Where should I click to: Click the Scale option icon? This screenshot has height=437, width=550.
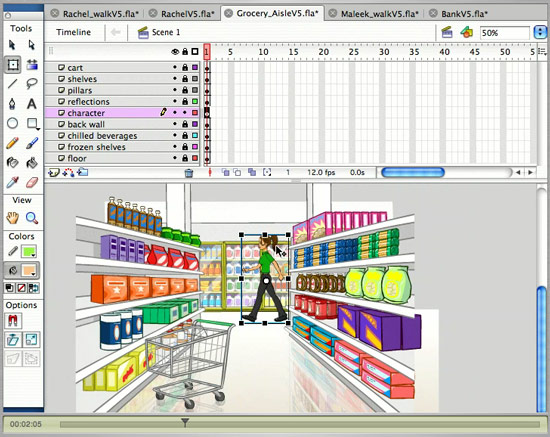coord(31,340)
